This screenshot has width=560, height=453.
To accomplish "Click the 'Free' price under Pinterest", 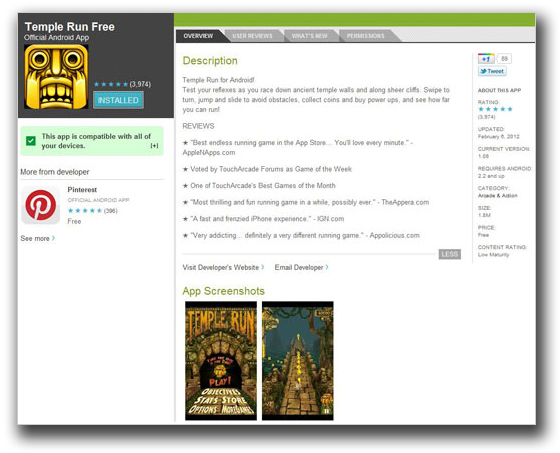I will tap(74, 221).
